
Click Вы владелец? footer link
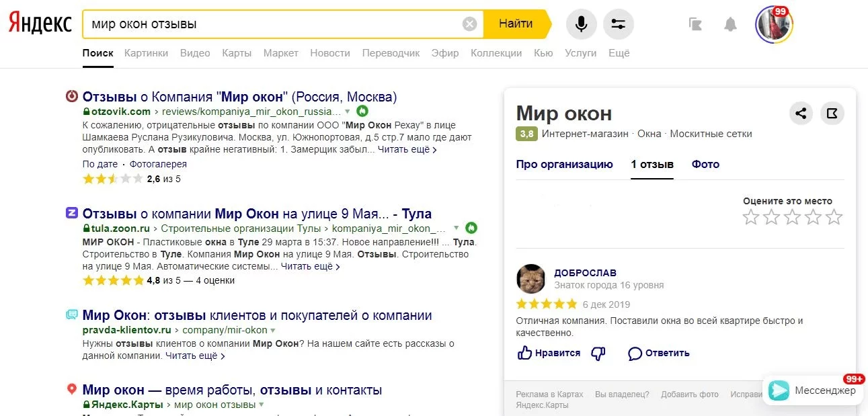622,394
